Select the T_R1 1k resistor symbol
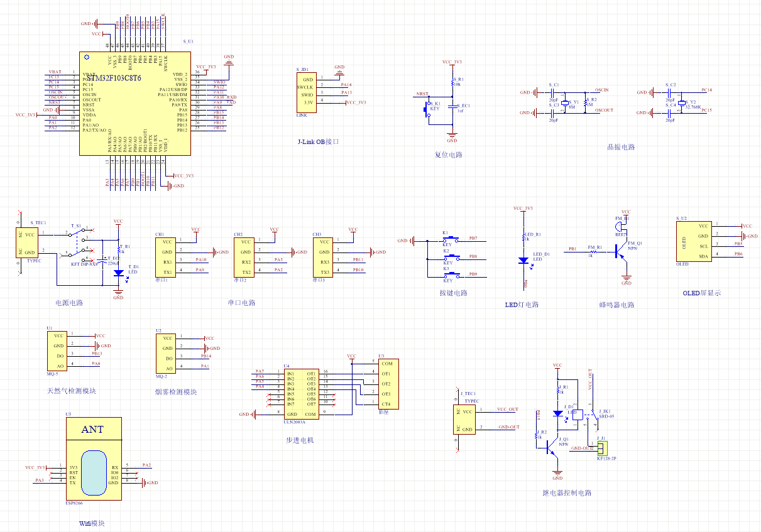This screenshot has height=532, width=761. 118,249
